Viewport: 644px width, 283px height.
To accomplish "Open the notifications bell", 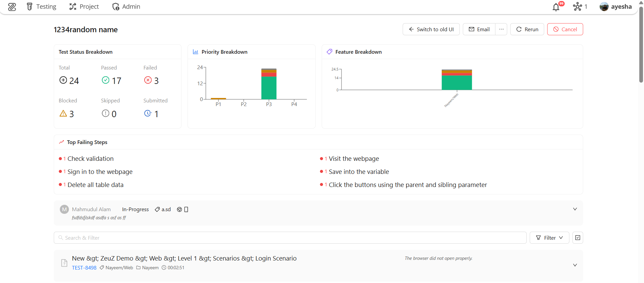I will 556,7.
